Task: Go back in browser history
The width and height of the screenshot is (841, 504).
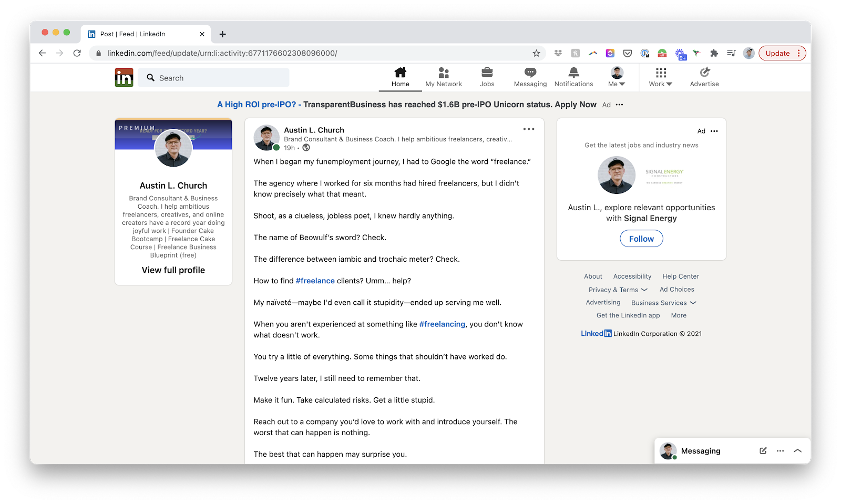Action: [x=43, y=53]
